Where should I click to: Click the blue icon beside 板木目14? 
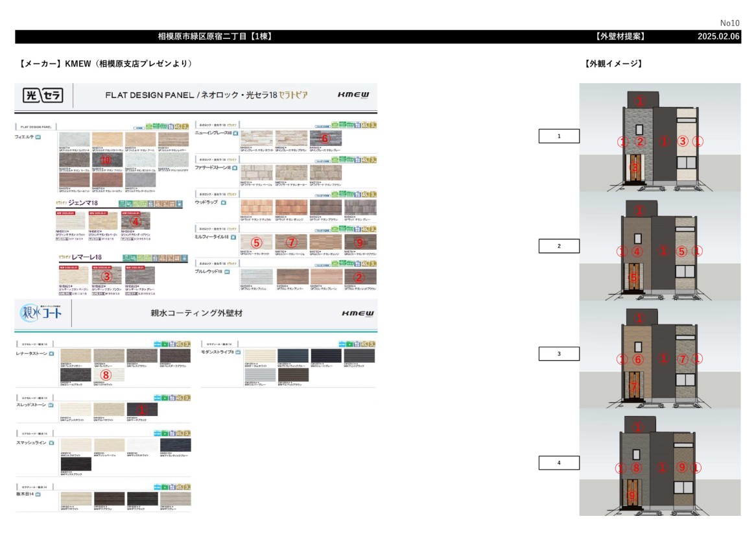tap(38, 494)
